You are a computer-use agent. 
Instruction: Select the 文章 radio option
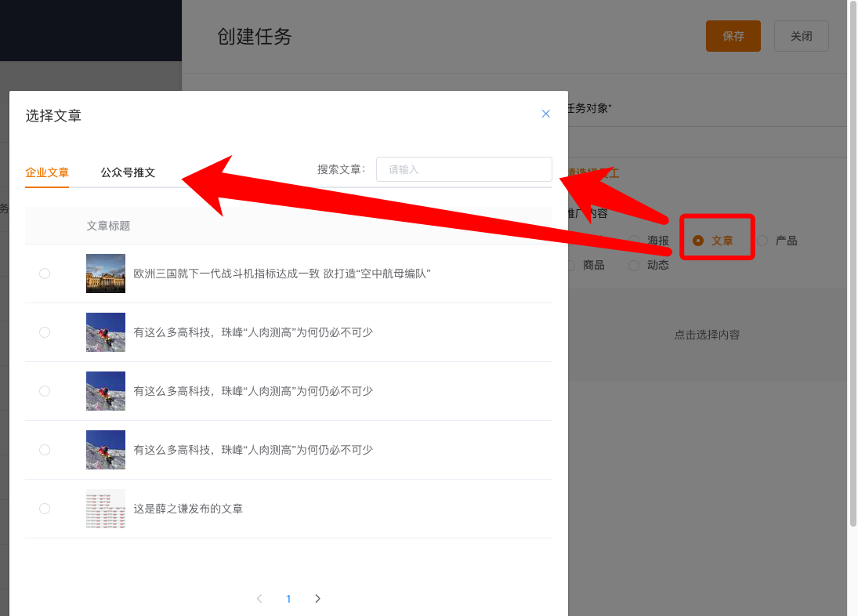[x=698, y=241]
